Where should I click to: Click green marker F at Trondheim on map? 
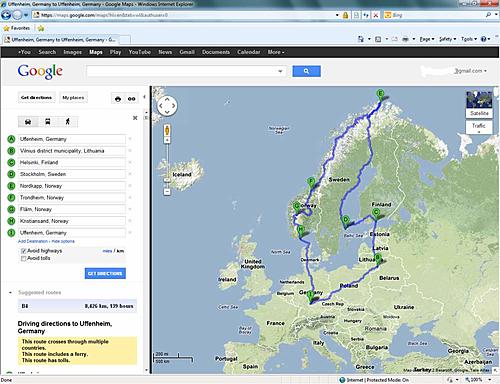[x=311, y=183]
